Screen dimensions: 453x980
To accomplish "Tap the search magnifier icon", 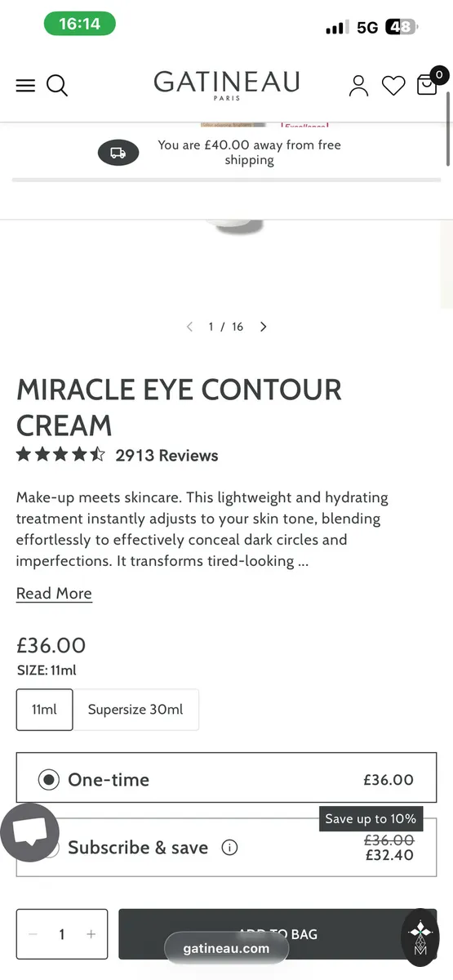I will coord(57,85).
